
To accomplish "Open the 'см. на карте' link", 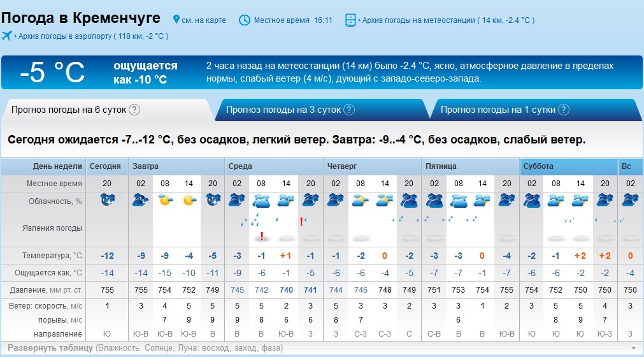I will point(204,20).
